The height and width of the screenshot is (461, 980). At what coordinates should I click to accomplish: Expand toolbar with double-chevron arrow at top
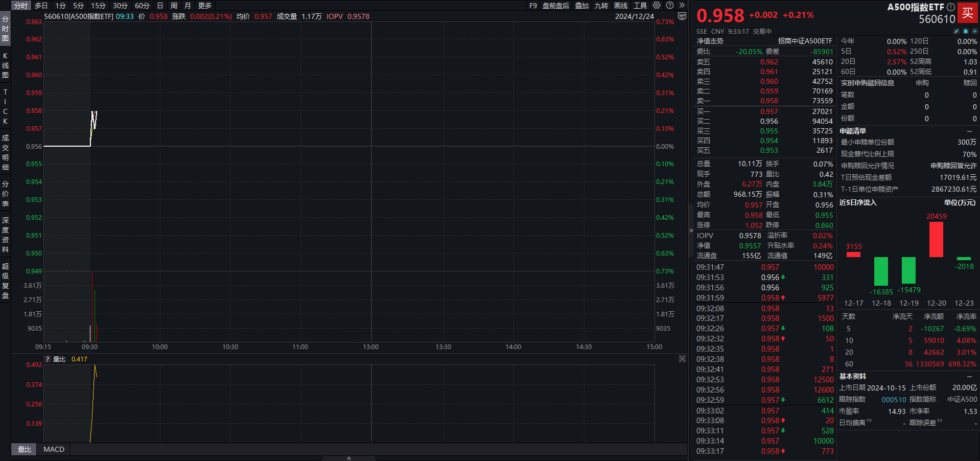tap(682, 6)
